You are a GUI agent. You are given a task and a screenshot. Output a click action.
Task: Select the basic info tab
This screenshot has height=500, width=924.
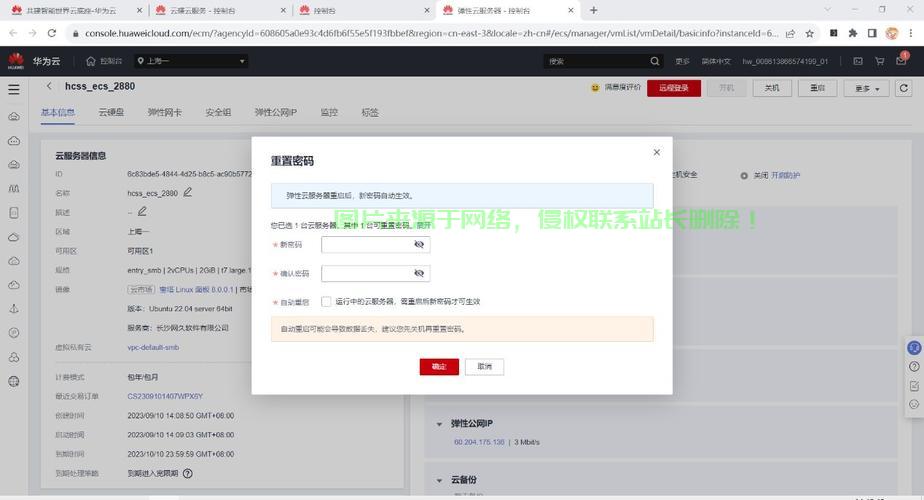coord(58,112)
